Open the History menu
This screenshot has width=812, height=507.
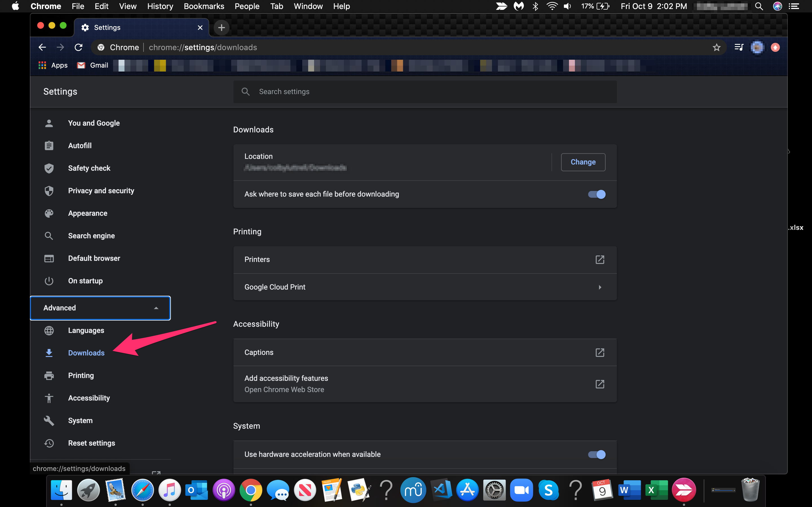(x=160, y=6)
